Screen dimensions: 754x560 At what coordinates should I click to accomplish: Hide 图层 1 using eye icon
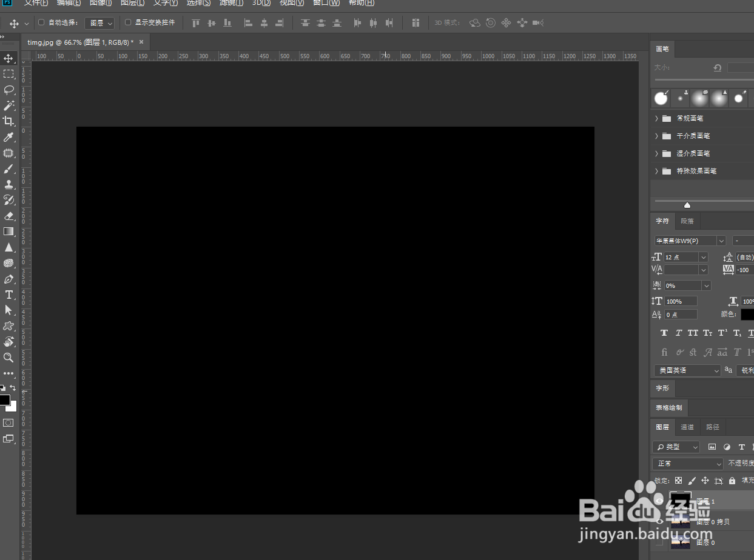pos(659,501)
